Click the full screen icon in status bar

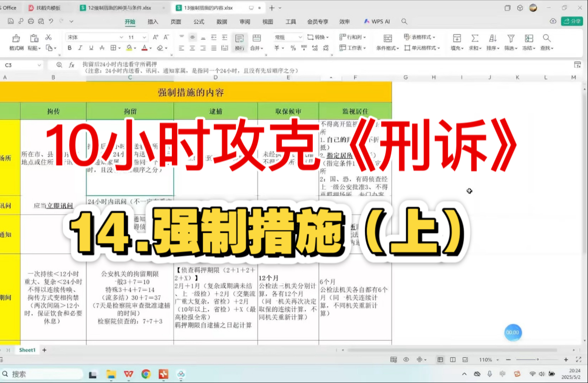tap(579, 359)
